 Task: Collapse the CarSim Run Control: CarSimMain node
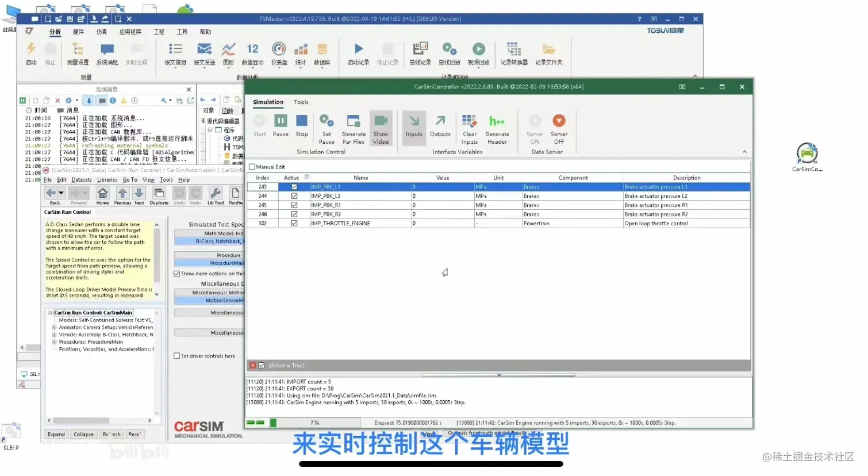tap(49, 313)
